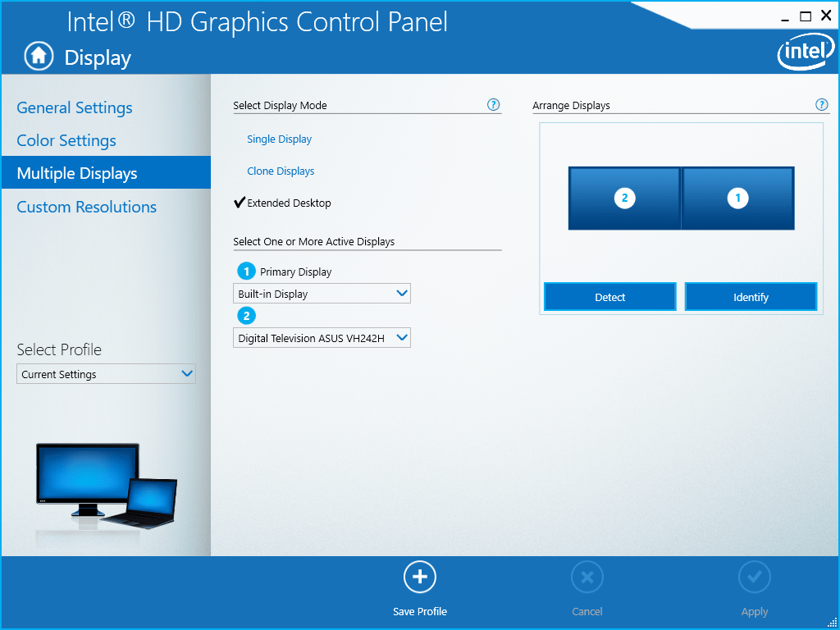Screen dimensions: 840x630
Task: Click the Save Profile label
Action: [x=419, y=612]
